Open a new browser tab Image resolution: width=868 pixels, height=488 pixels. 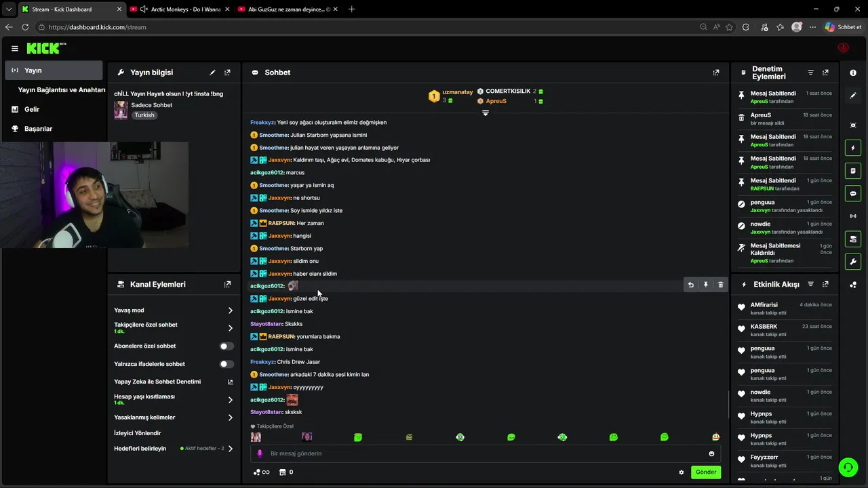click(x=351, y=9)
